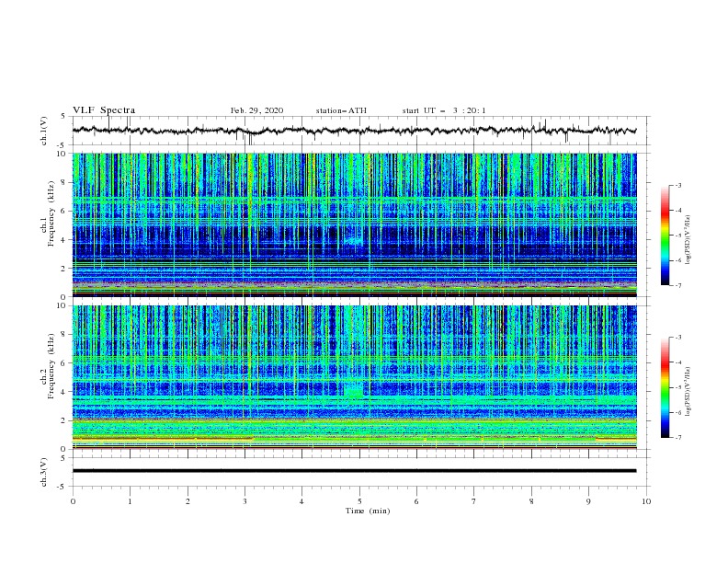The image size is (728, 563).
Task: Click time axis tick label "4"
Action: click(301, 501)
